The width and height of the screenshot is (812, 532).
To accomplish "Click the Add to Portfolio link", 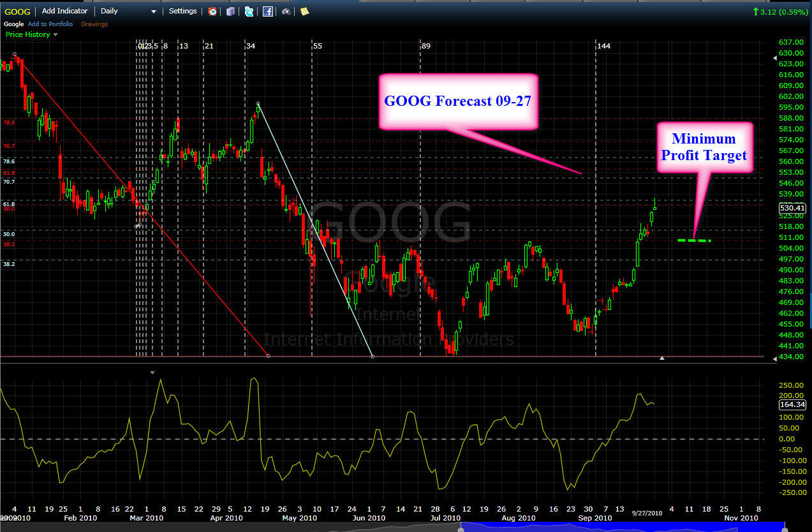I will 50,24.
